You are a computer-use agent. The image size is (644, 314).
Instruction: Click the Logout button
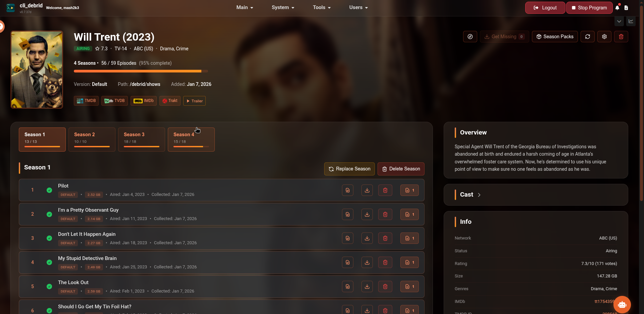coord(545,8)
